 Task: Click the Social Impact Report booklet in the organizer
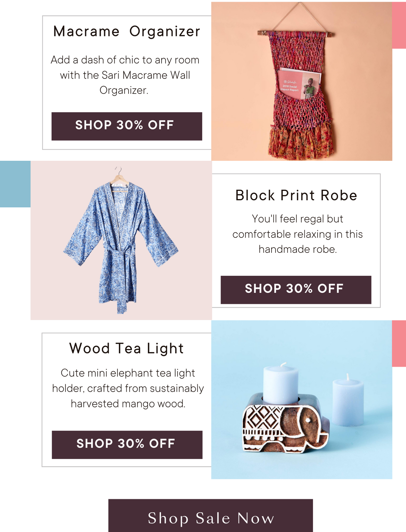click(299, 84)
